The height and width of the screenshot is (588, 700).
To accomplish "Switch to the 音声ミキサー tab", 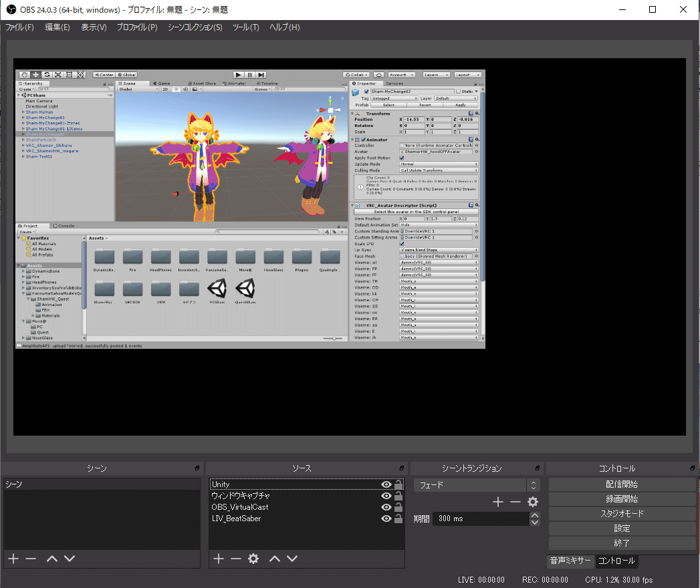I will (570, 561).
